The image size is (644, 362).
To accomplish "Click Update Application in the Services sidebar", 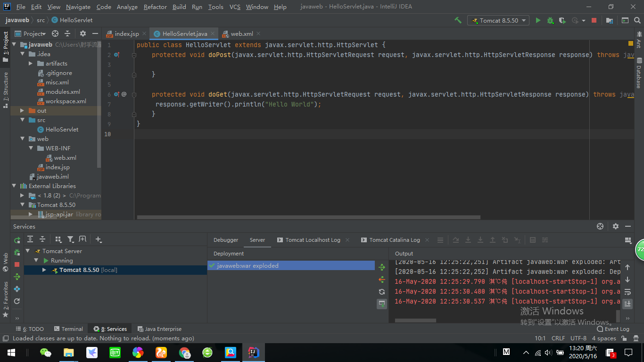I will click(x=17, y=277).
